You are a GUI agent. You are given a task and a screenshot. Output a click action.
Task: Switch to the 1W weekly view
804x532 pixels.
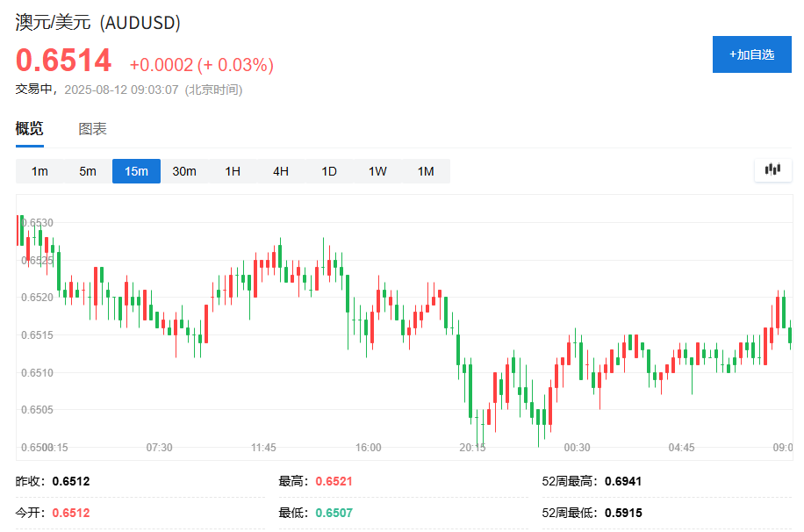[x=377, y=171]
